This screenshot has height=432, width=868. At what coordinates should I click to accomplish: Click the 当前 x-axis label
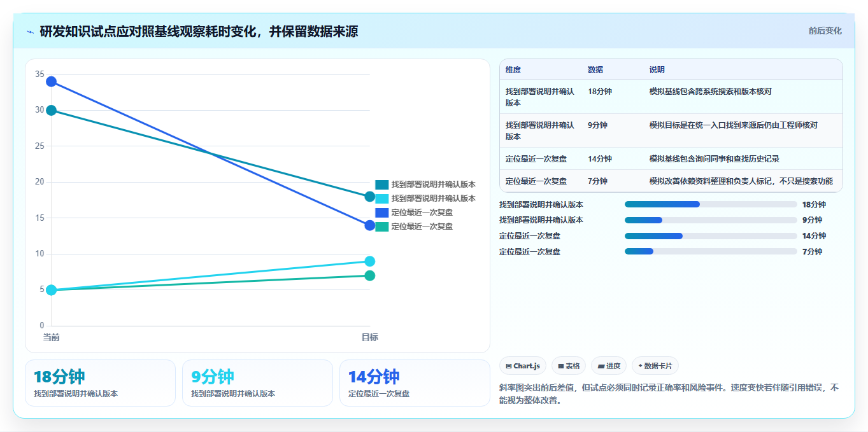click(x=51, y=337)
